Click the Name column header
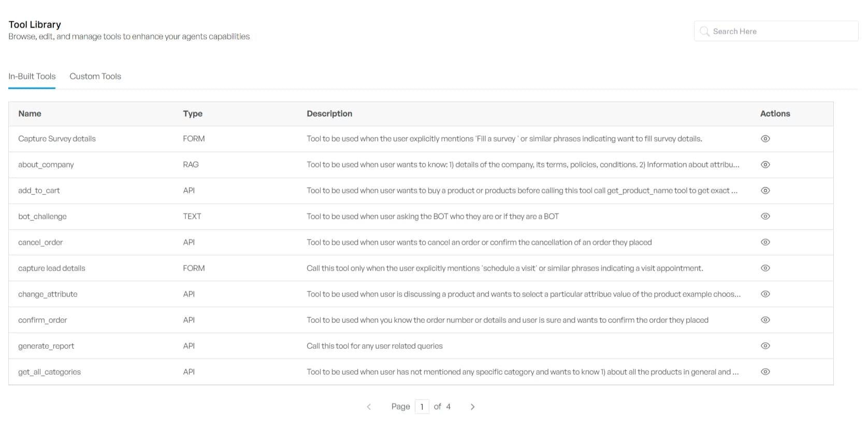Viewport: 868px width, 426px height. (x=30, y=113)
